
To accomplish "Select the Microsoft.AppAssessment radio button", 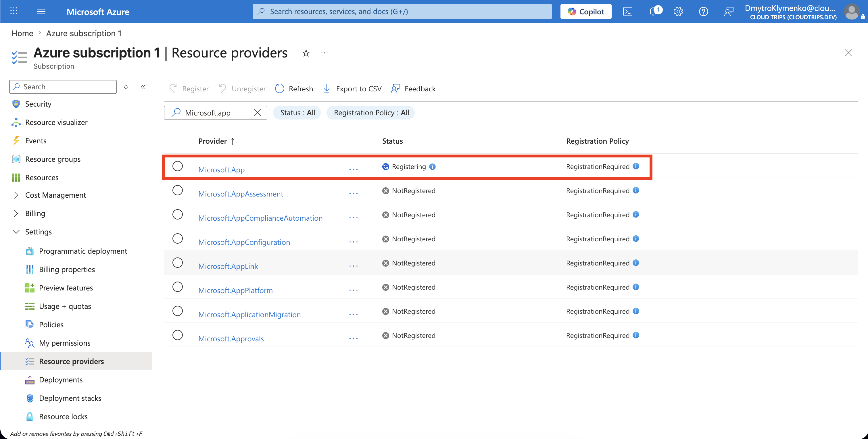I will coord(178,190).
